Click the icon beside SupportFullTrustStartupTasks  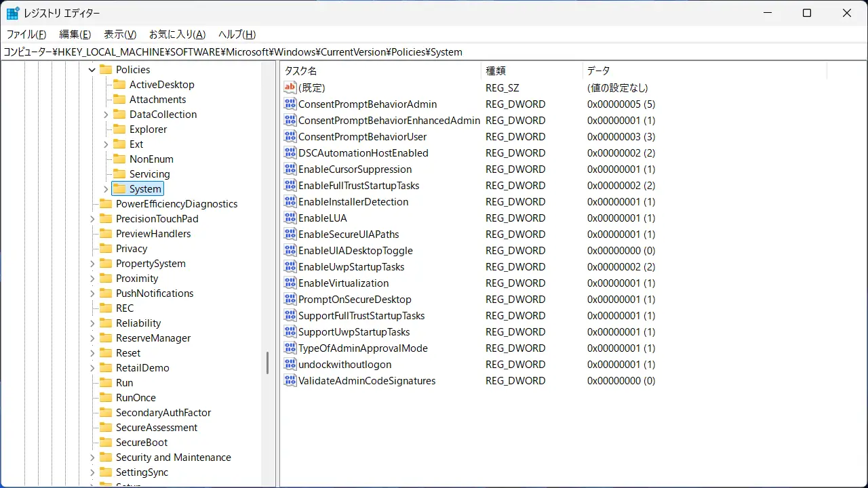pyautogui.click(x=290, y=316)
